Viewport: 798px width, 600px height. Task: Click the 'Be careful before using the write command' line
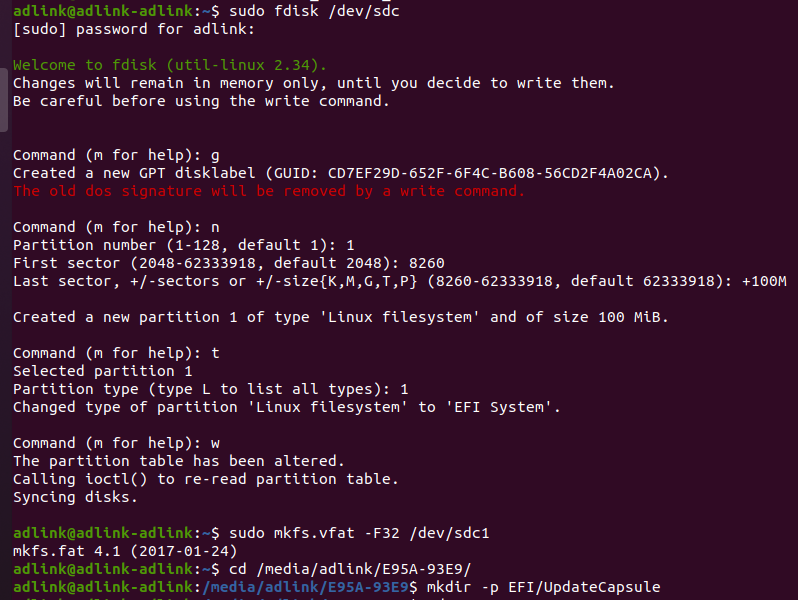tap(201, 101)
